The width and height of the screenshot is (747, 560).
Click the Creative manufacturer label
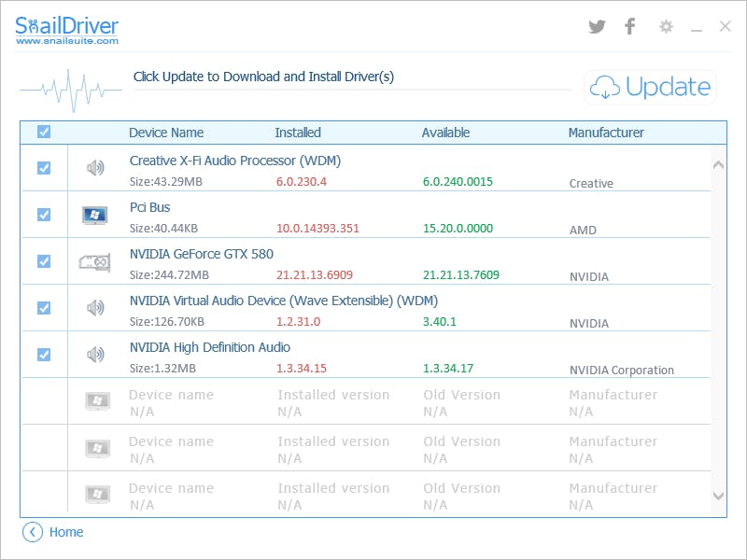click(x=591, y=183)
